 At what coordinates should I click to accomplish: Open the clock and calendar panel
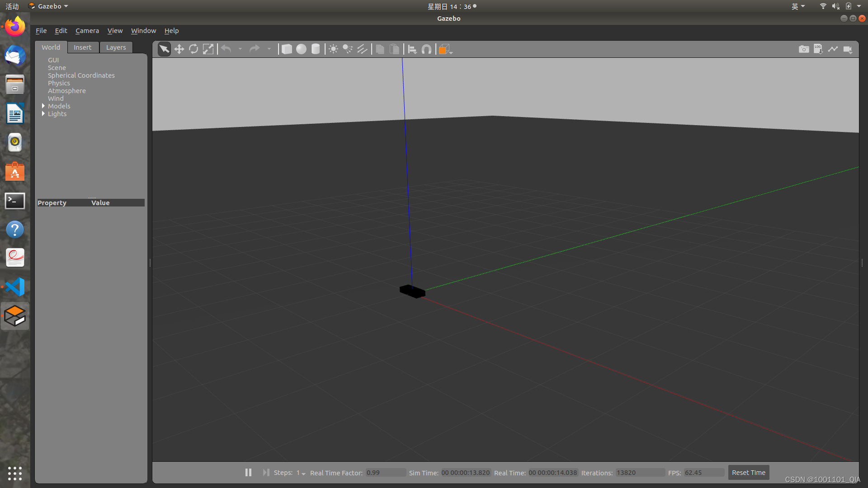coord(452,6)
